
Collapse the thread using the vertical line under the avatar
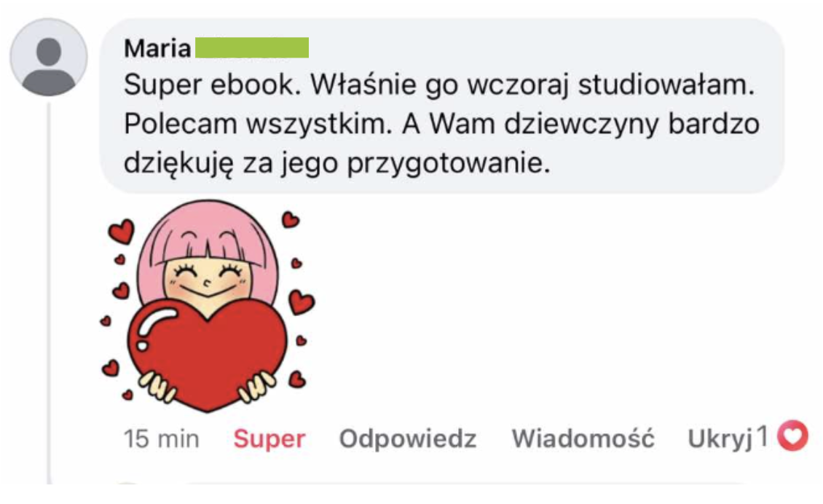click(x=49, y=293)
